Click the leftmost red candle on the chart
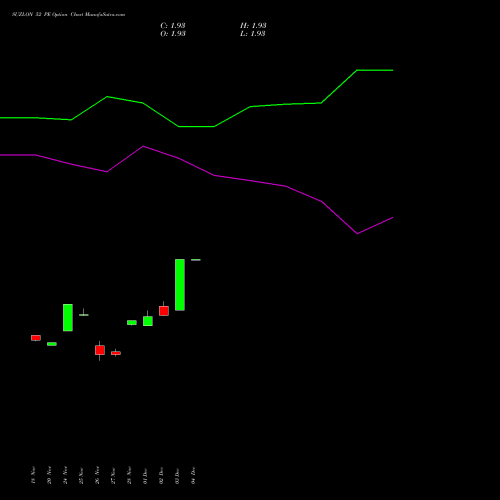 [x=36, y=338]
